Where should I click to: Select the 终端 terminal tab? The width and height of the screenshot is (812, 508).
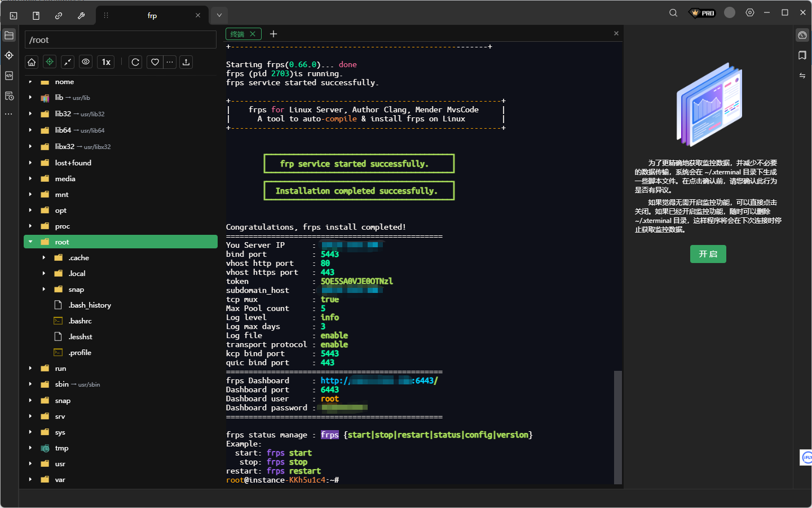(x=237, y=34)
